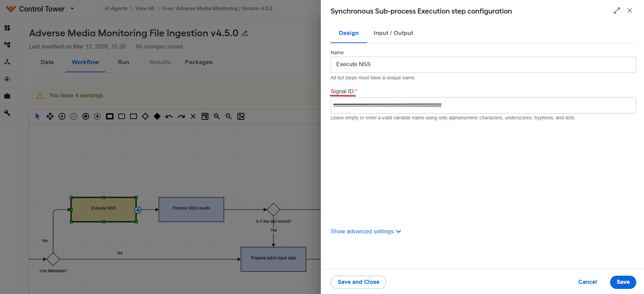Click the Cancel button
The width and height of the screenshot is (644, 294).
point(587,282)
